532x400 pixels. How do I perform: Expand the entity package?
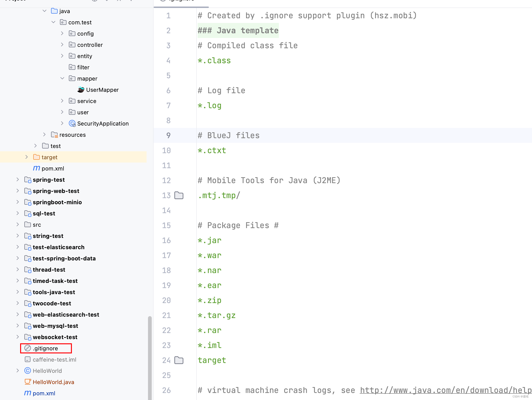62,56
